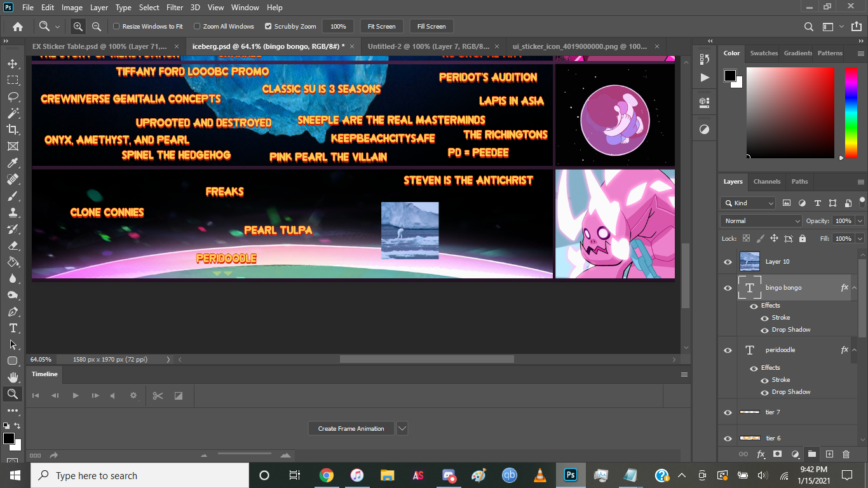Select the Paint Bucket tool
The height and width of the screenshot is (488, 868).
point(12,262)
